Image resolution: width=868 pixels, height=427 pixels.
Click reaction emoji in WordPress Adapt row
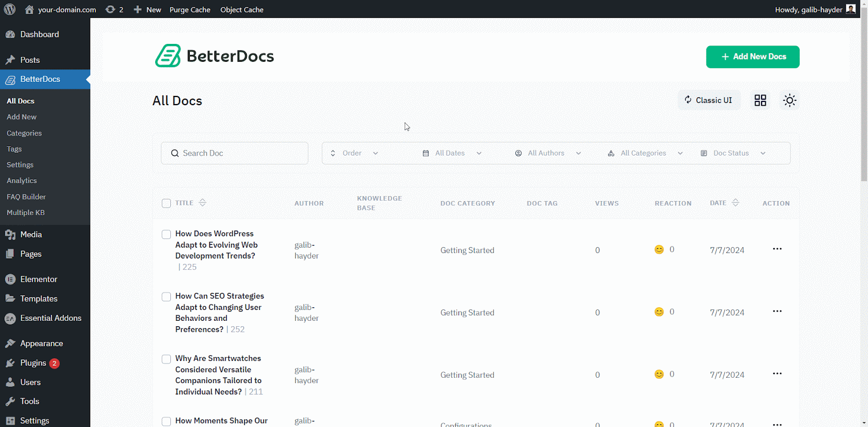click(x=659, y=249)
